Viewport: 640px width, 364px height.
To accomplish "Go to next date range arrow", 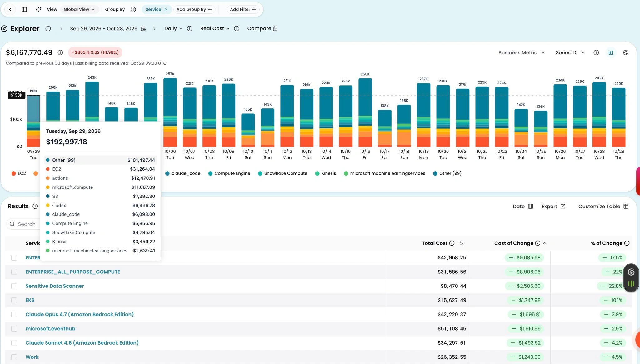I will coord(154,28).
